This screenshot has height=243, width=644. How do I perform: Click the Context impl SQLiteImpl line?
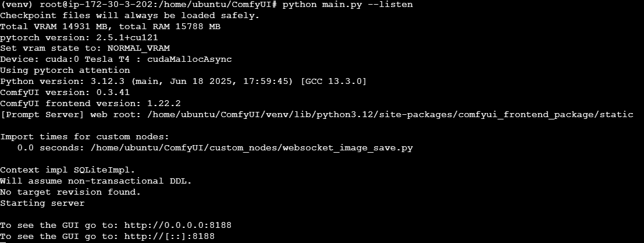(67, 170)
